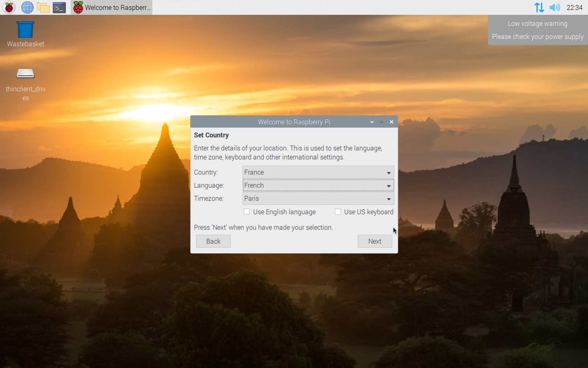Enable the Use English language checkbox

click(247, 212)
